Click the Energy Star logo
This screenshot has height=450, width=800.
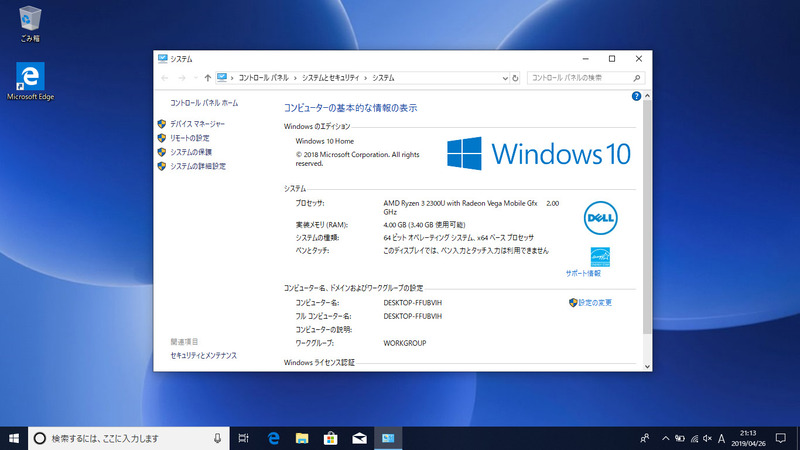(x=600, y=257)
